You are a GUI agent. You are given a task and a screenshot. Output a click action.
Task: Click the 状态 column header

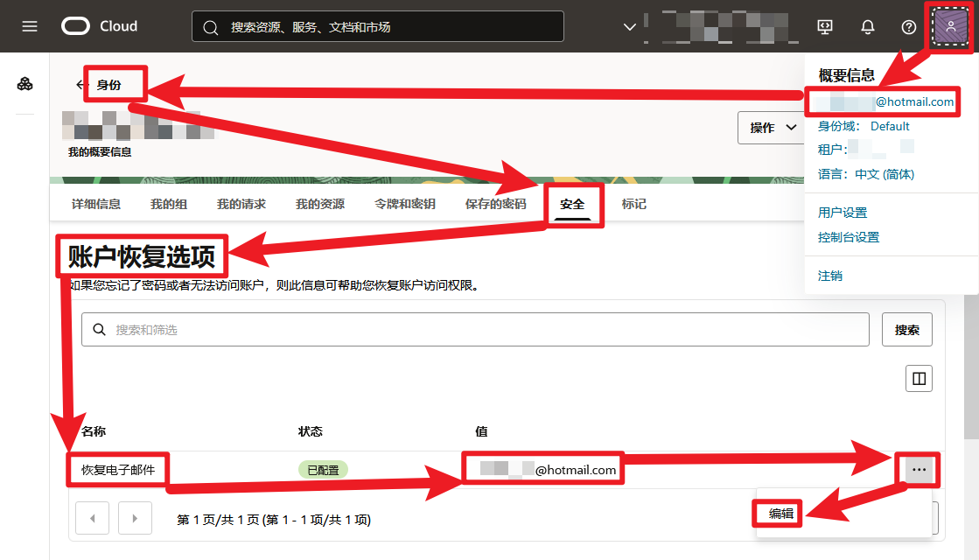pos(311,431)
